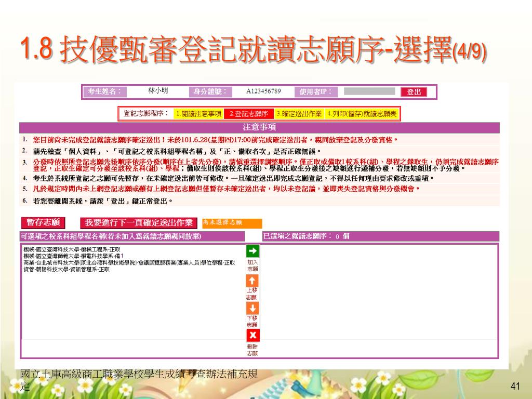532x399 pixels.
Task: Select step 2.登記志願序
Action: coord(248,114)
